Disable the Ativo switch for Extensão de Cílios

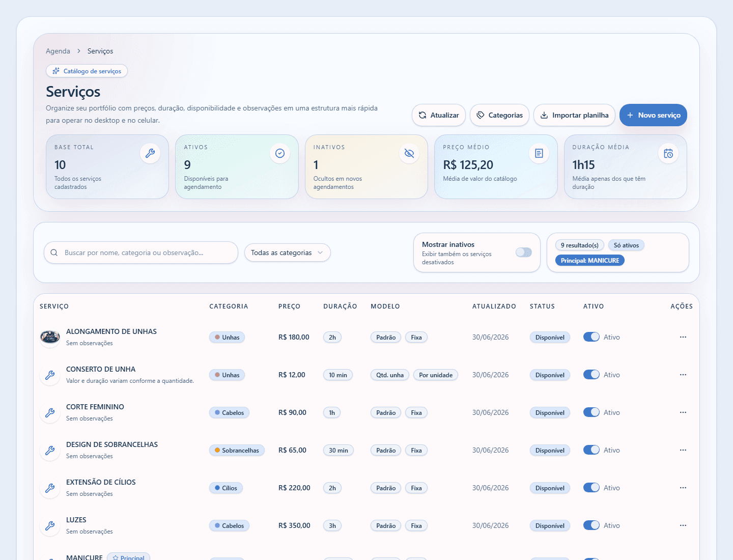pyautogui.click(x=591, y=488)
